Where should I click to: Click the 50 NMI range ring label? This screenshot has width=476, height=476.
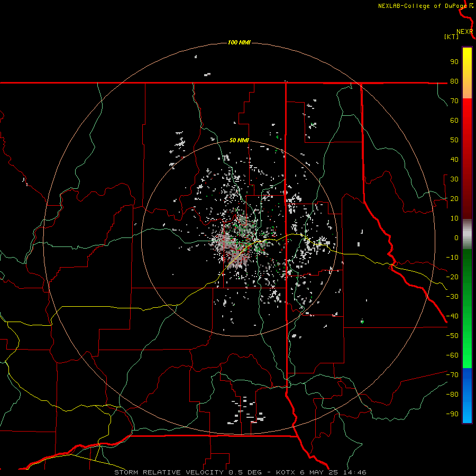[239, 140]
